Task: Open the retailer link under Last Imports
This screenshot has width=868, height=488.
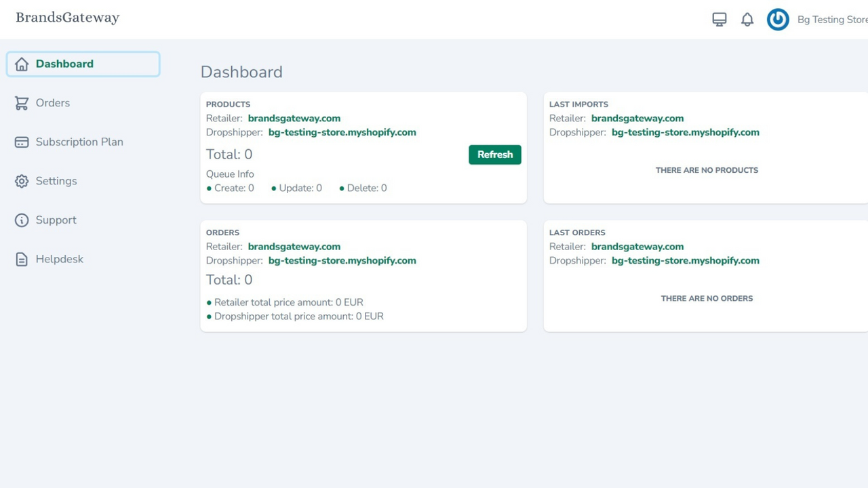Action: coord(637,118)
